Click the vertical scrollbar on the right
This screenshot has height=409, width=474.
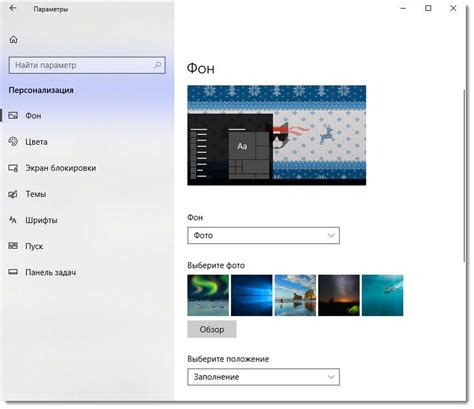pos(464,176)
